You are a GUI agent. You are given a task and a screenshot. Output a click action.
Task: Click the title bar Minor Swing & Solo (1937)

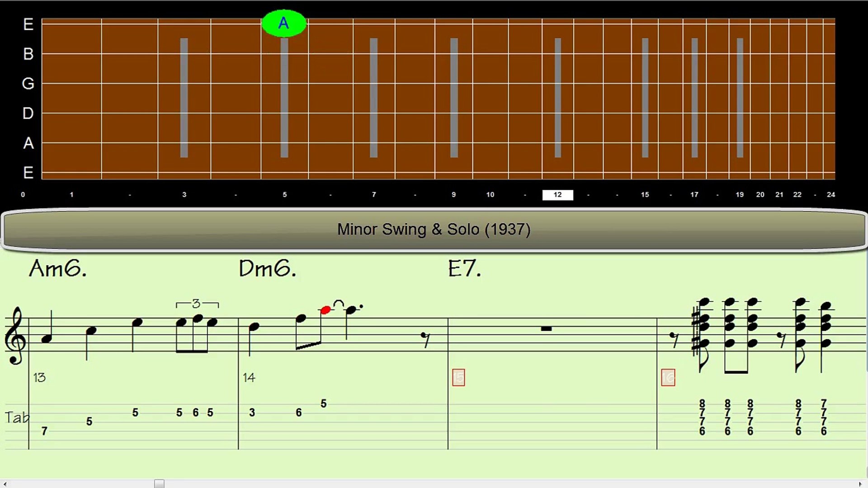[434, 230]
